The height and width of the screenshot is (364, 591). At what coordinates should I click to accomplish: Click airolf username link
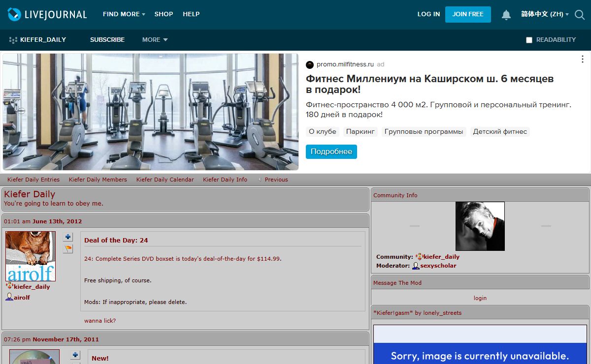[22, 298]
